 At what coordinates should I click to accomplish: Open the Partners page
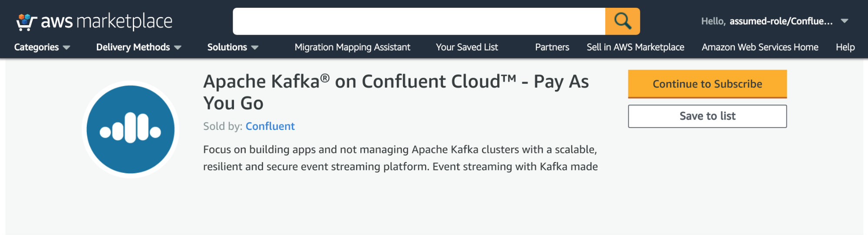click(552, 47)
